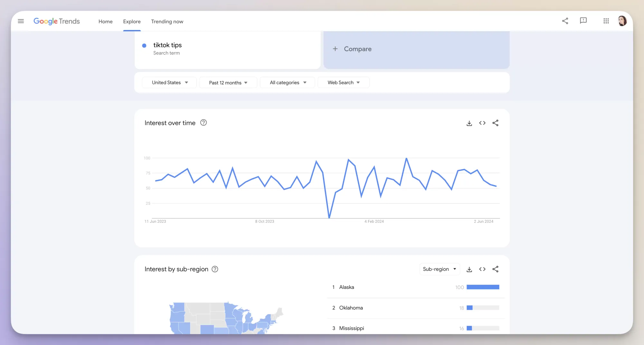Share the Interest by sub-region widget

pos(495,269)
